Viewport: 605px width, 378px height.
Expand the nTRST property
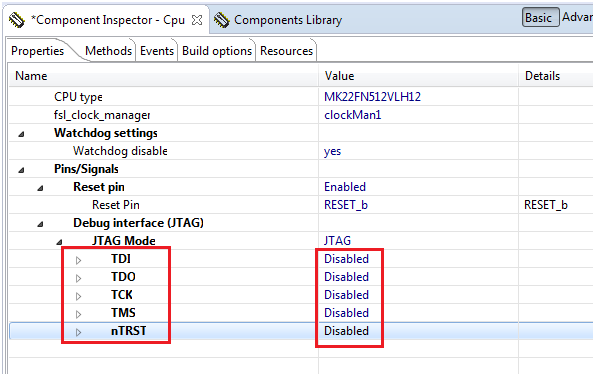pos(78,332)
